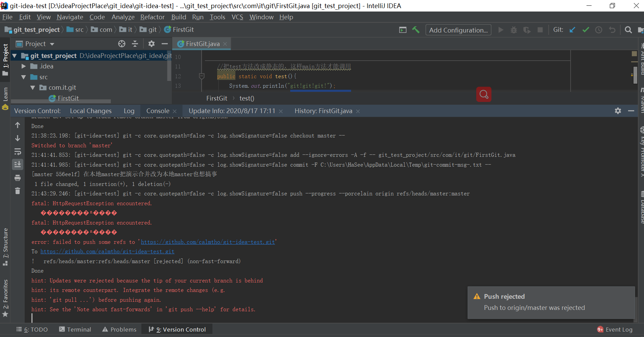Select History: FirstGit.java tab
This screenshot has height=337, width=644.
(x=323, y=111)
